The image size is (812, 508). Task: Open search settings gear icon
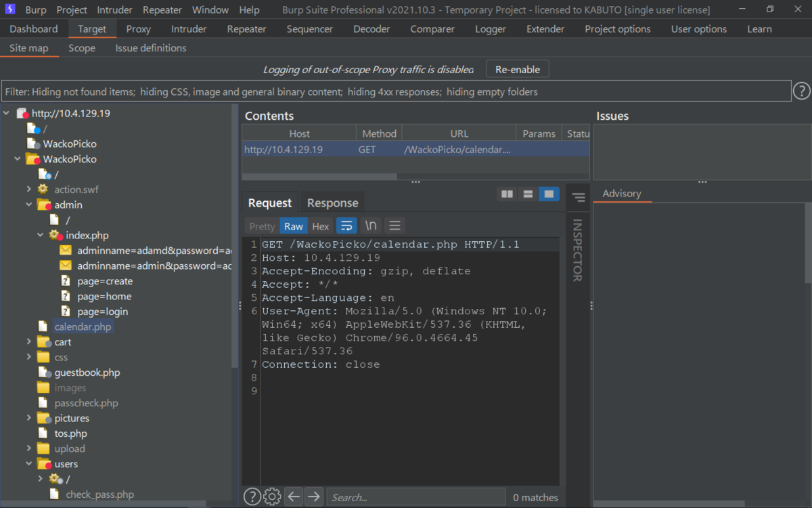tap(272, 496)
